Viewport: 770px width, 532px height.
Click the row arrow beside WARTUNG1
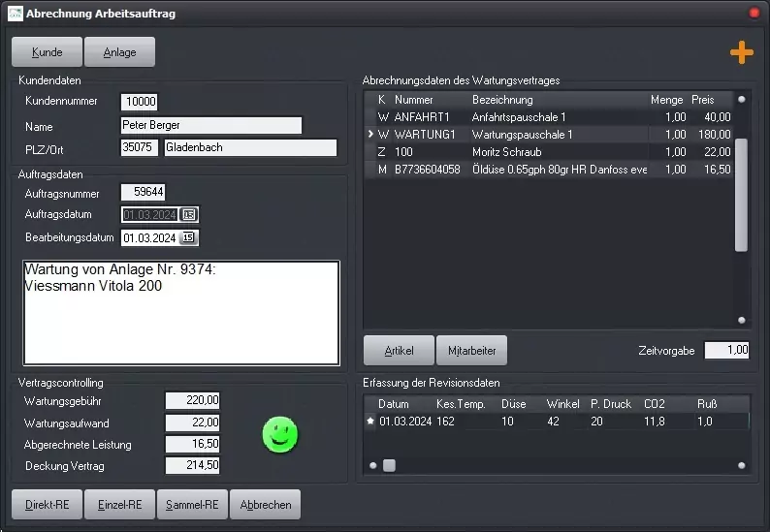pyautogui.click(x=370, y=134)
